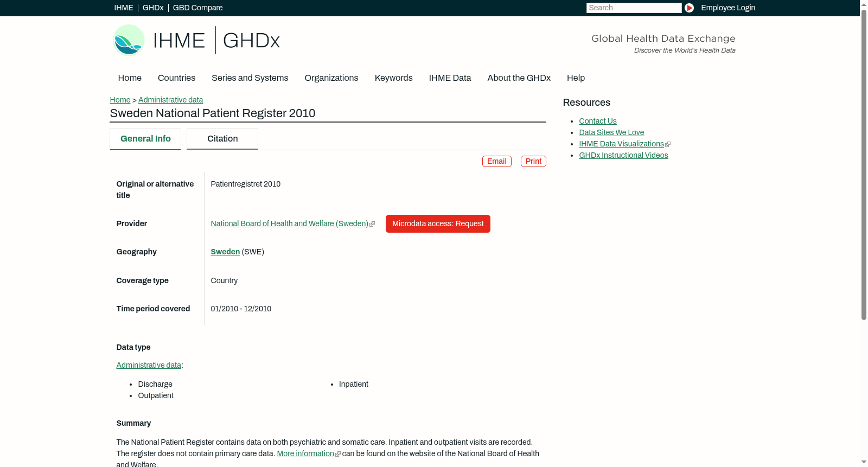Open the IHME link in top bar
The image size is (868, 467).
click(124, 8)
